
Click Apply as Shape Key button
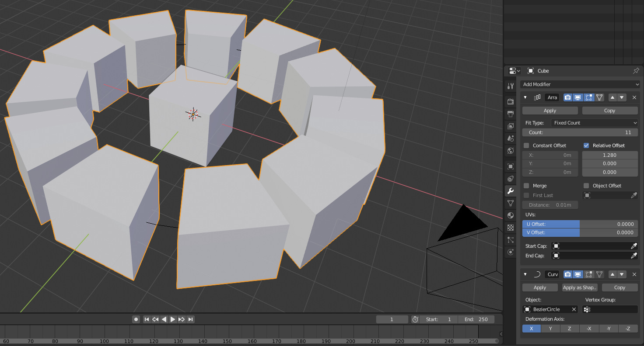pos(580,287)
